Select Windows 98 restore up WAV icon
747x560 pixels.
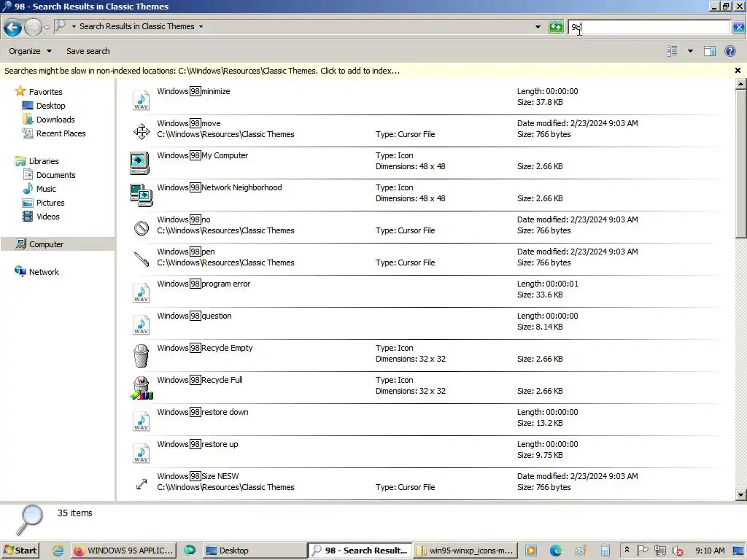point(141,453)
